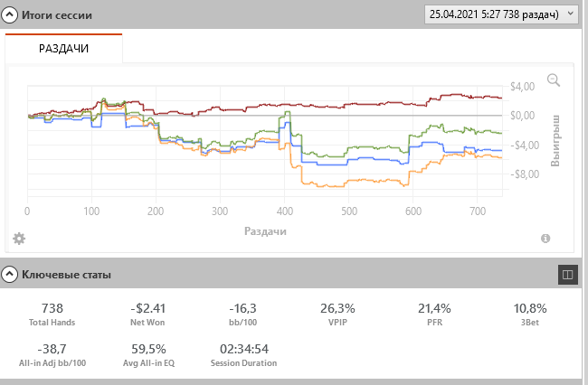Click the chart info icon

click(x=545, y=239)
